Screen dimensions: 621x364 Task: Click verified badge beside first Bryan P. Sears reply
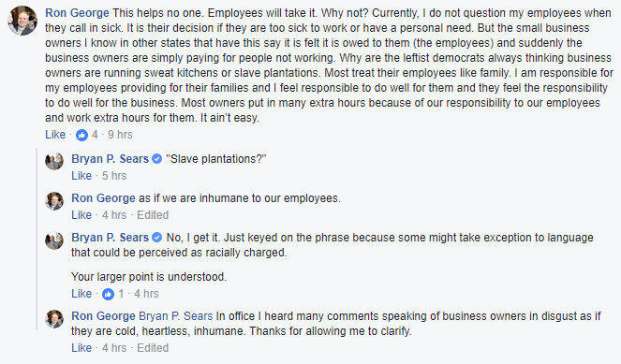pyautogui.click(x=157, y=159)
